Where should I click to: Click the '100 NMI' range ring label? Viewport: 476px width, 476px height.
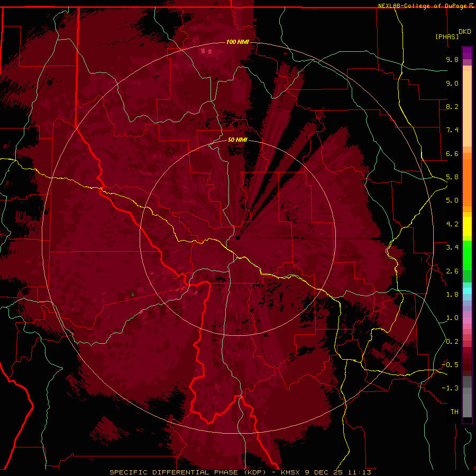(x=237, y=42)
